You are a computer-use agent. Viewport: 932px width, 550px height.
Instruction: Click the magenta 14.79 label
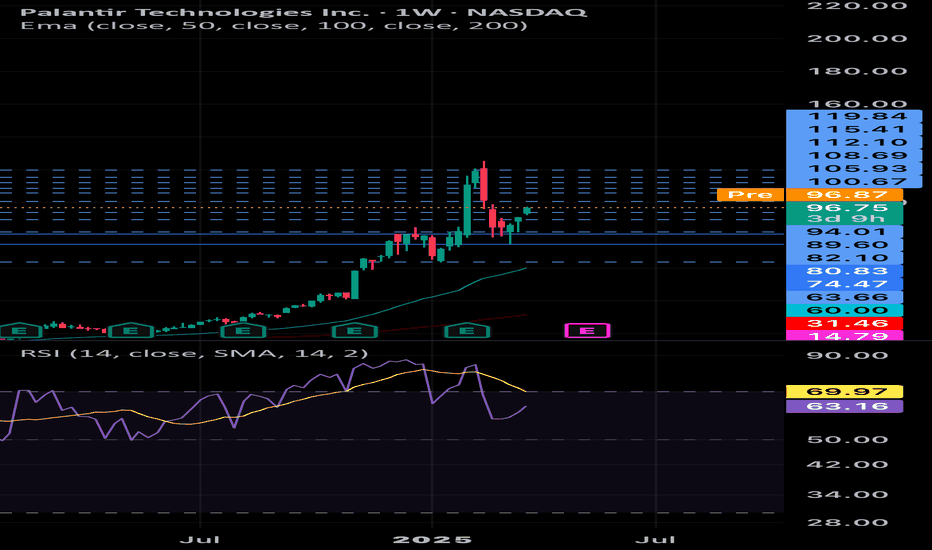844,335
